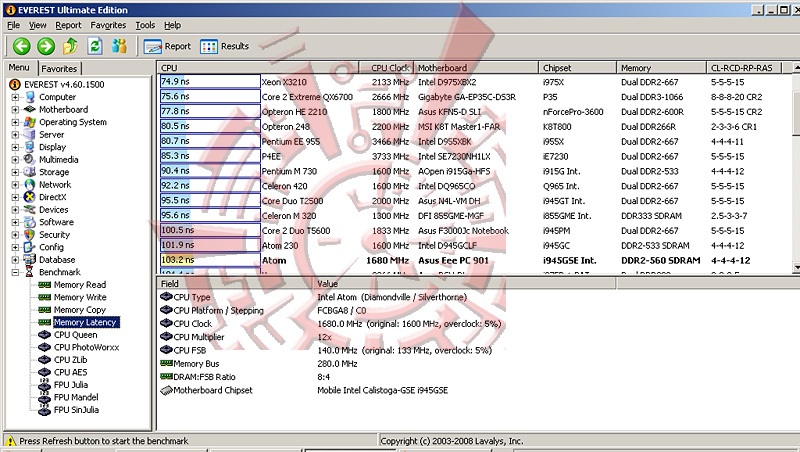Click the Memory Bus field icon
The width and height of the screenshot is (800, 452).
[x=166, y=363]
